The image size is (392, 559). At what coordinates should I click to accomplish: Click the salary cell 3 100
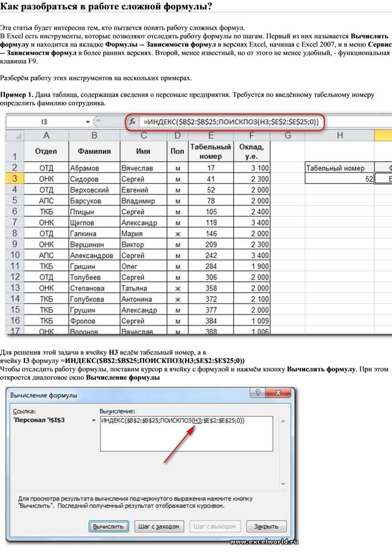coord(252,168)
